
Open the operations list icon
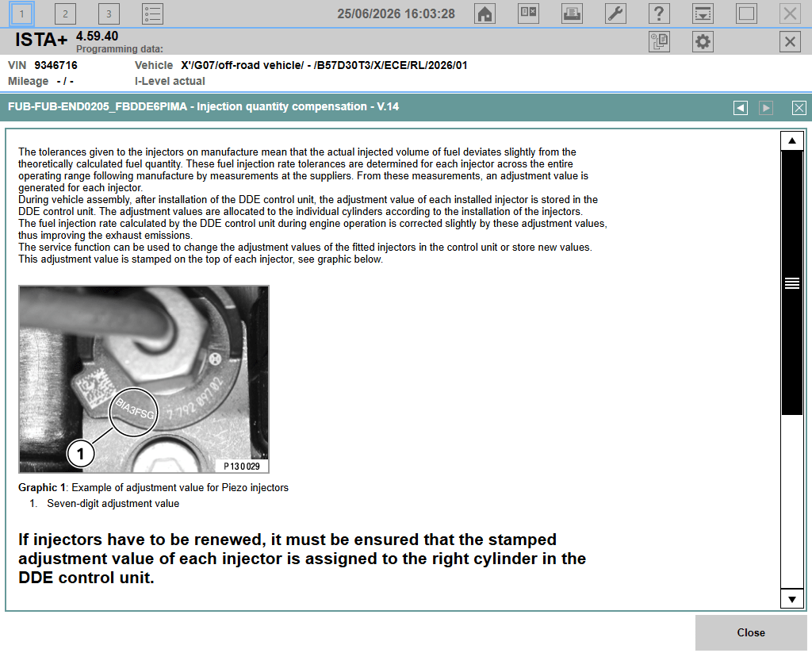[x=152, y=14]
